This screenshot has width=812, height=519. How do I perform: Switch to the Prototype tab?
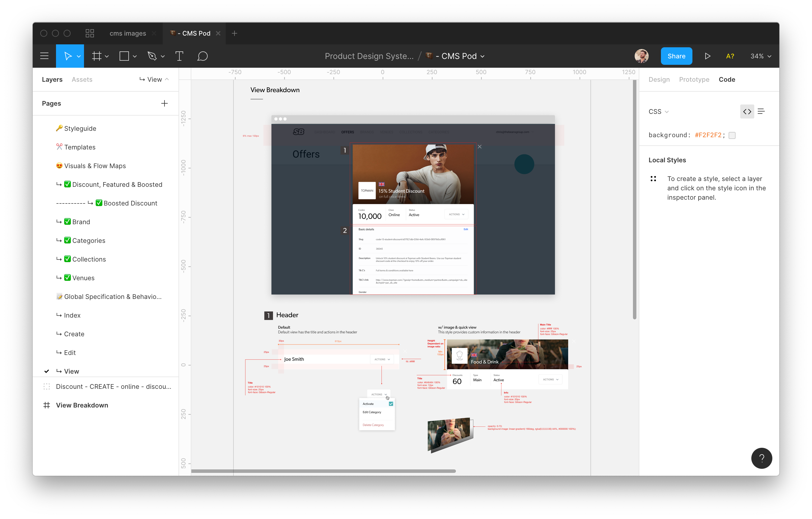[694, 79]
